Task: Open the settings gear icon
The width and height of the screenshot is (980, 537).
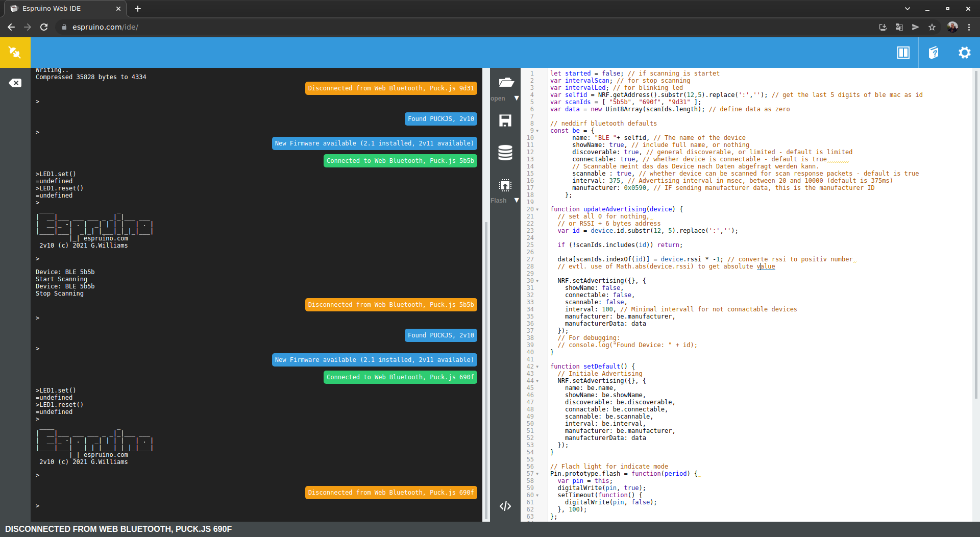Action: pos(964,53)
